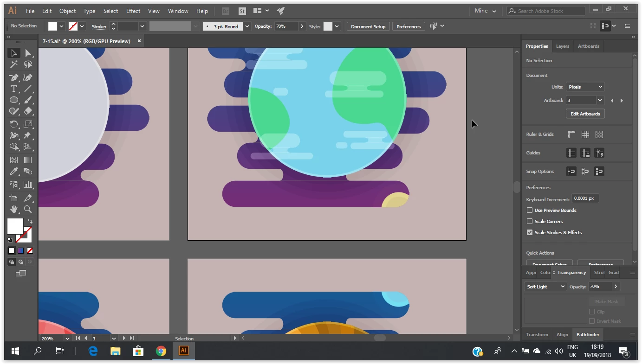Select the Paintbrush tool
This screenshot has width=642, height=364.
pos(28,100)
